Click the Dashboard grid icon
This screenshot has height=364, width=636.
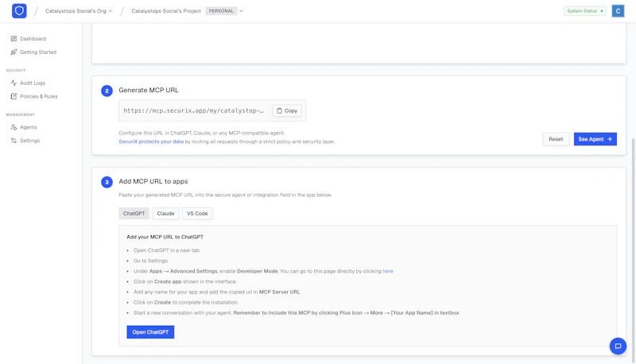pos(14,38)
